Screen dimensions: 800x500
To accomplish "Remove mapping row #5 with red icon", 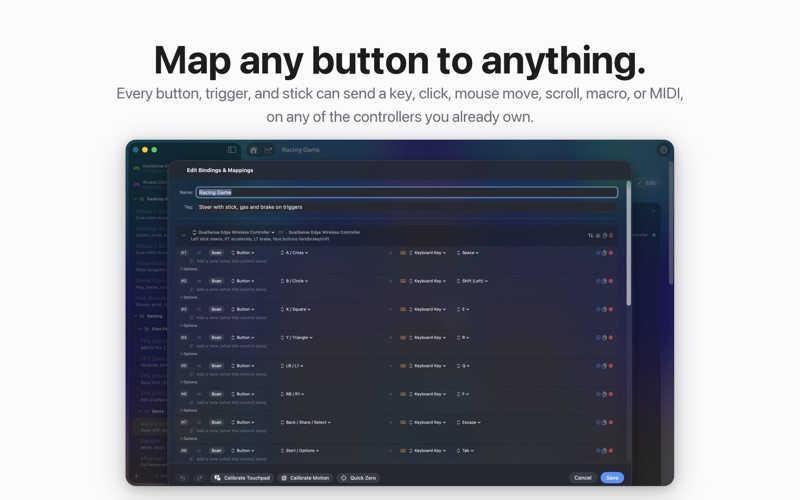I will [611, 366].
